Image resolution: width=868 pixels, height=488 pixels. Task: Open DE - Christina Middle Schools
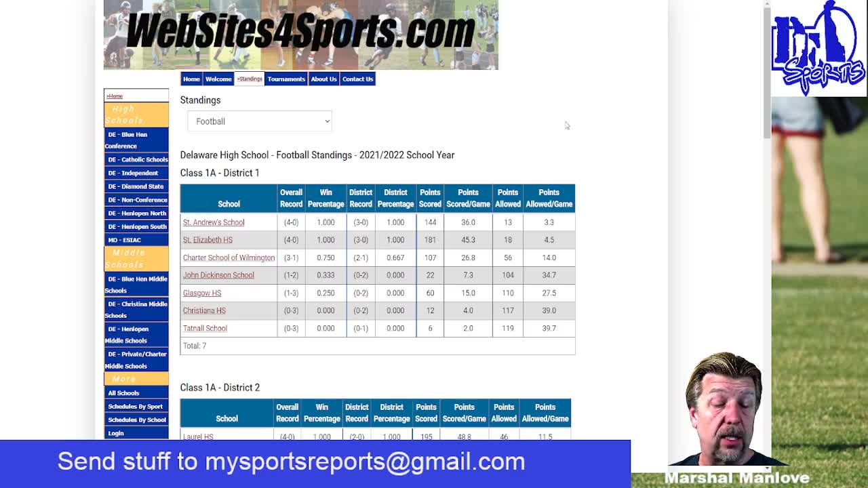(136, 310)
